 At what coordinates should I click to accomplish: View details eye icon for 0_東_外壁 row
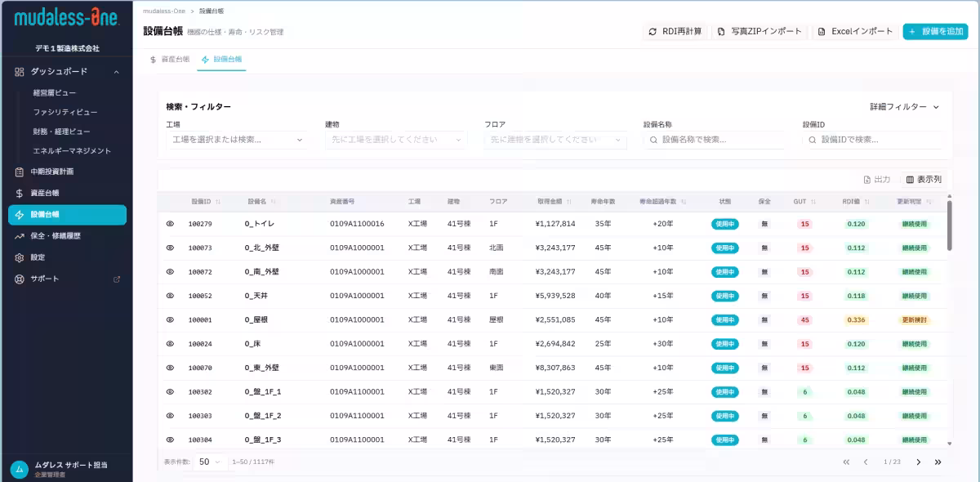[170, 368]
